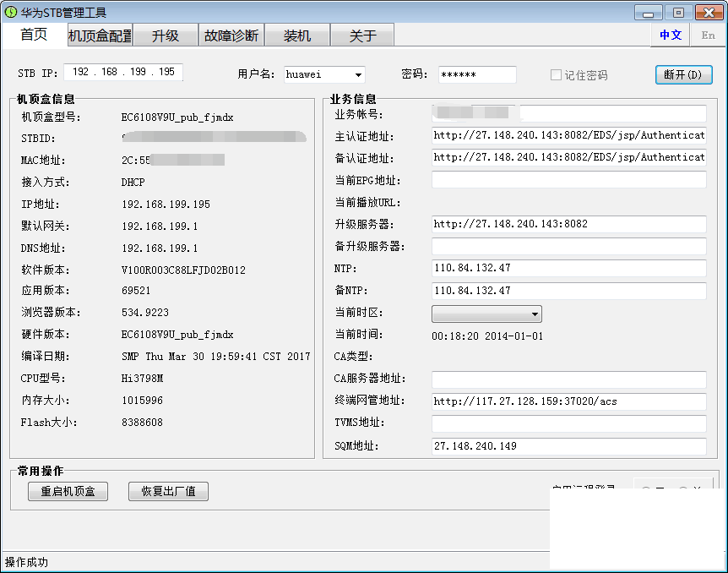The image size is (728, 573).
Task: Click the Flash大小 value 8388608
Action: (142, 423)
